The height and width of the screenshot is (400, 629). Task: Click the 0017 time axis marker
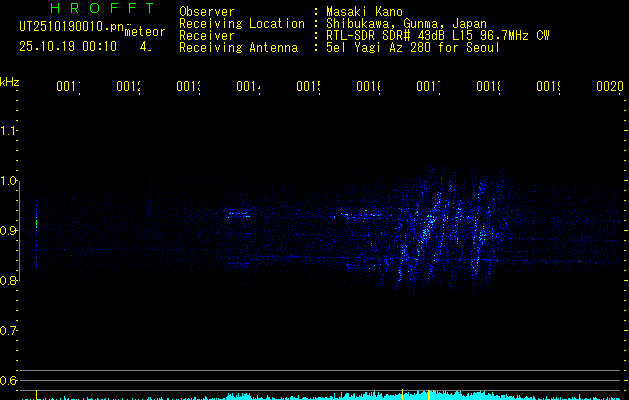tap(428, 86)
